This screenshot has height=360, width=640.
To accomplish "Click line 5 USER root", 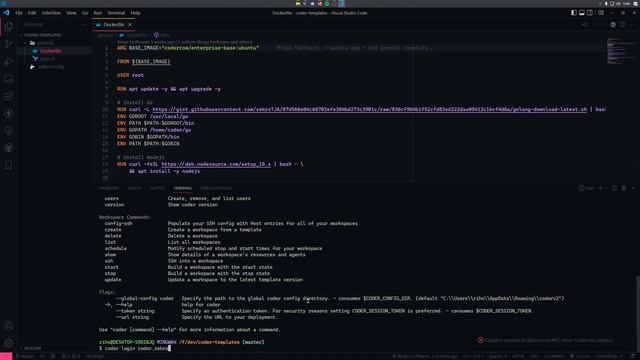I will (130, 75).
